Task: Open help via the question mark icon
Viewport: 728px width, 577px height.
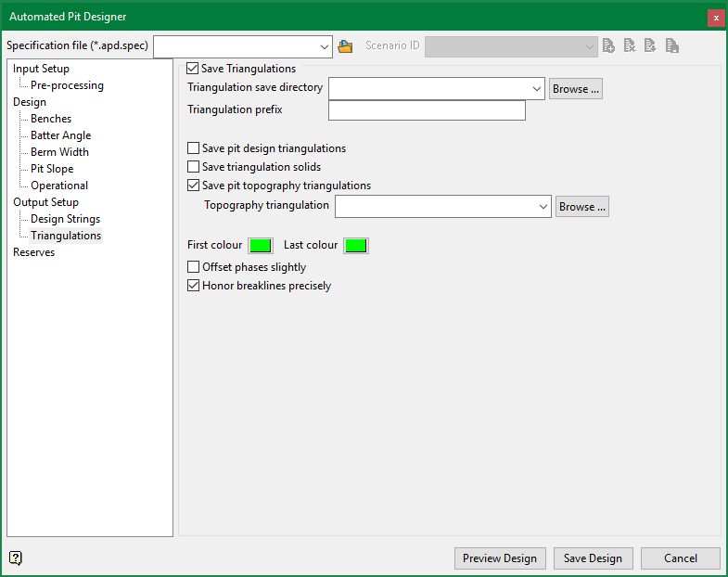Action: coord(16,558)
